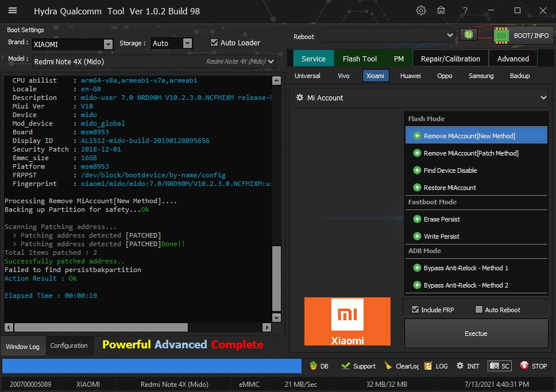Click Elapsed Time log line
The width and height of the screenshot is (556, 392).
click(x=51, y=295)
